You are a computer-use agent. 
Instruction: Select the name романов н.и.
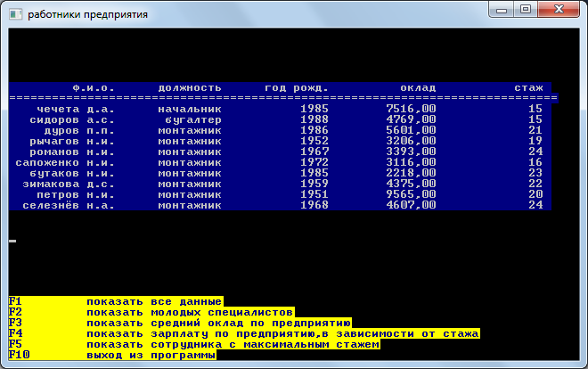pyautogui.click(x=72, y=152)
